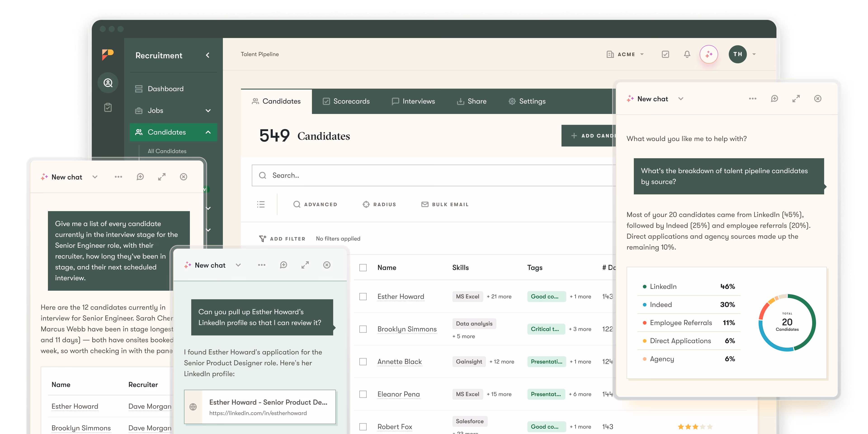Screen dimensions: 868x434
Task: Click the Bulk Email button
Action: (445, 205)
